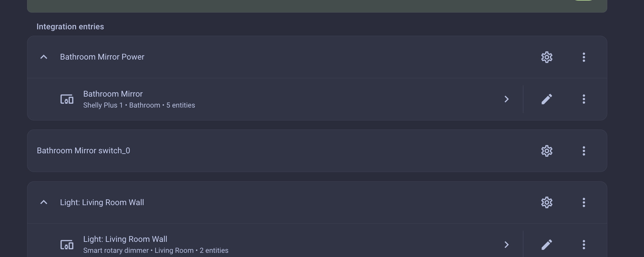
Task: Collapse the Bathroom Mirror Power entry
Action: (x=44, y=57)
